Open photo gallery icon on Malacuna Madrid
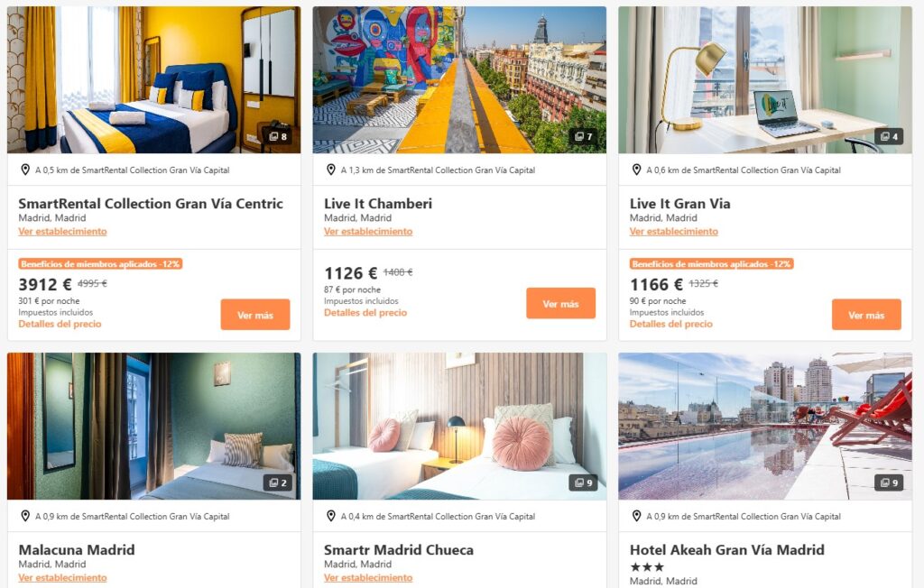 point(278,483)
